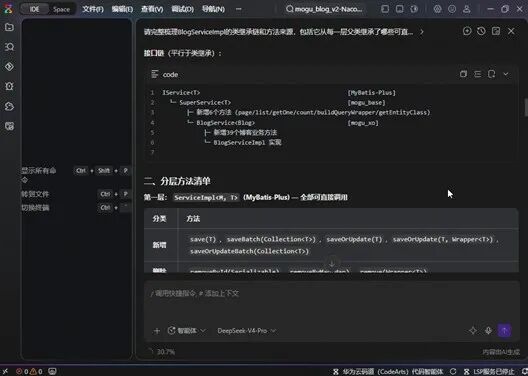Open the DeepSeek-V4-Pro model dropdown
The width and height of the screenshot is (528, 376).
click(x=246, y=331)
